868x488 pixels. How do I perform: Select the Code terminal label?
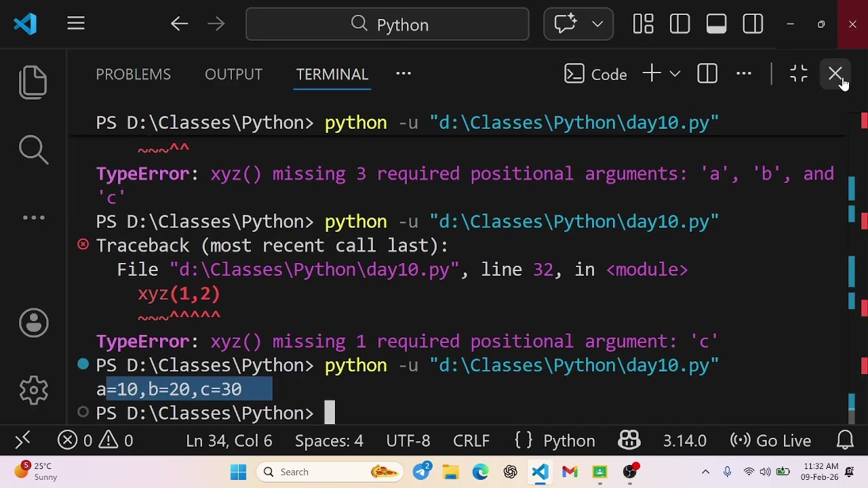[596, 74]
